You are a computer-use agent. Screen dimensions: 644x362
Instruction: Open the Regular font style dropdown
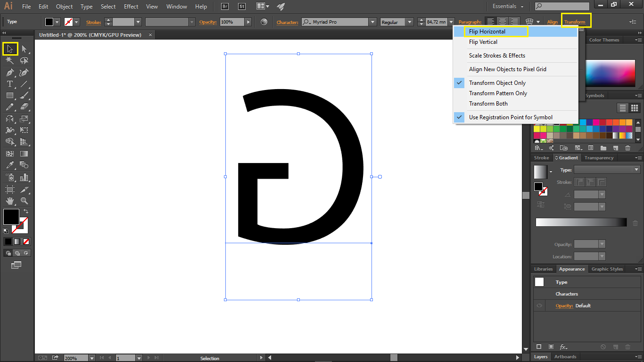tap(409, 22)
